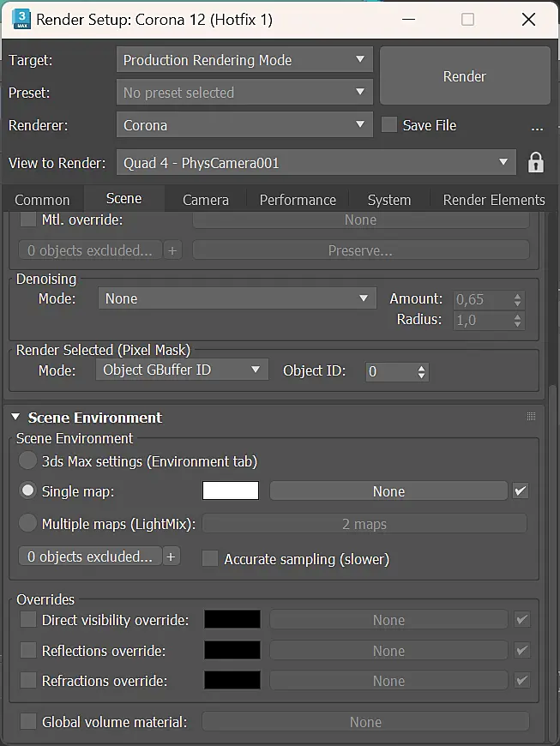Enable Accurate sampling (slower) checkbox

pyautogui.click(x=210, y=558)
